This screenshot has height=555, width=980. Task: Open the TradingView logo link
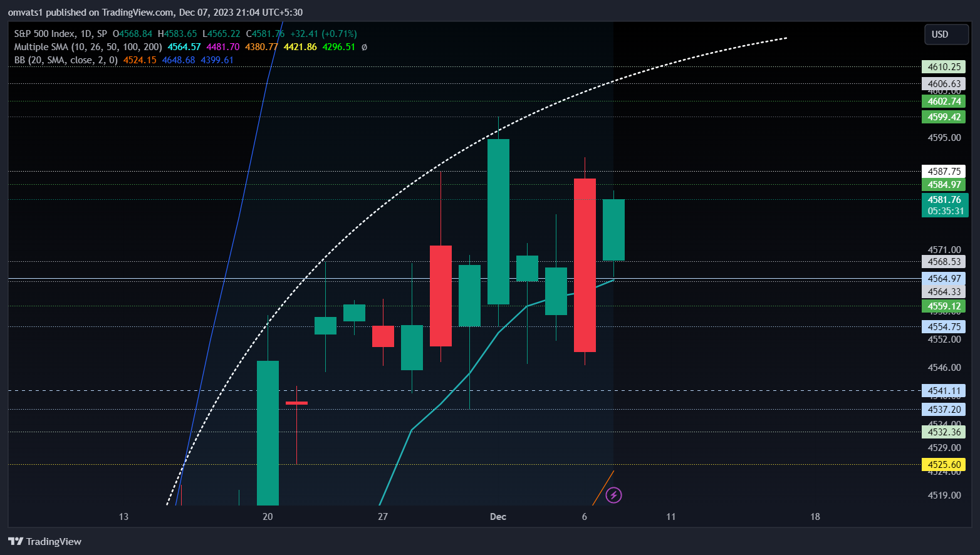pos(44,542)
